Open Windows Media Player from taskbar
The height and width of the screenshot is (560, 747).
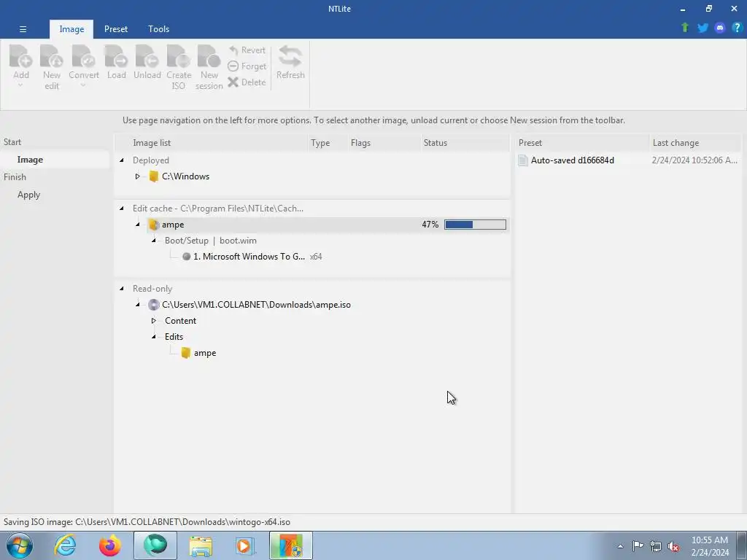tap(245, 545)
